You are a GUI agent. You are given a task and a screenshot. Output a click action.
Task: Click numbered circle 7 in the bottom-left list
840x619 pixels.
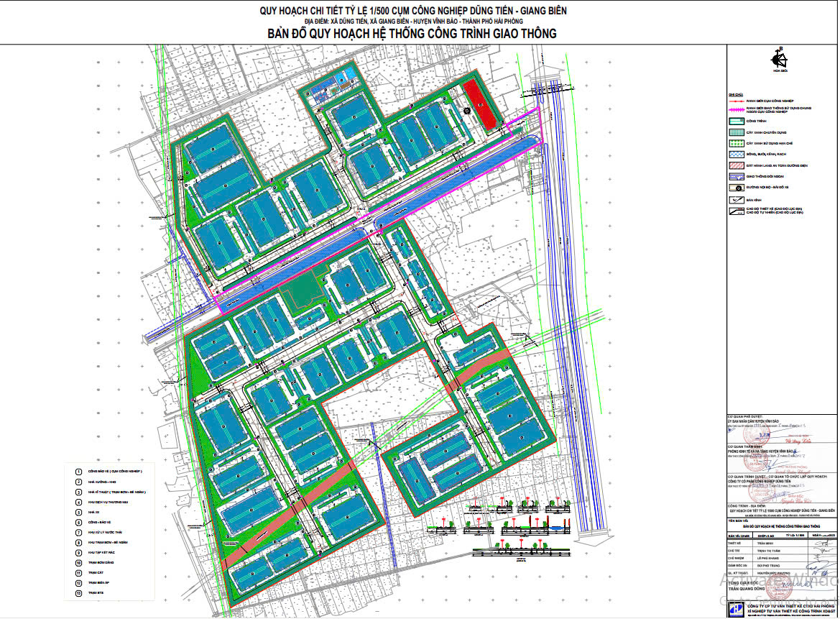pyautogui.click(x=78, y=533)
